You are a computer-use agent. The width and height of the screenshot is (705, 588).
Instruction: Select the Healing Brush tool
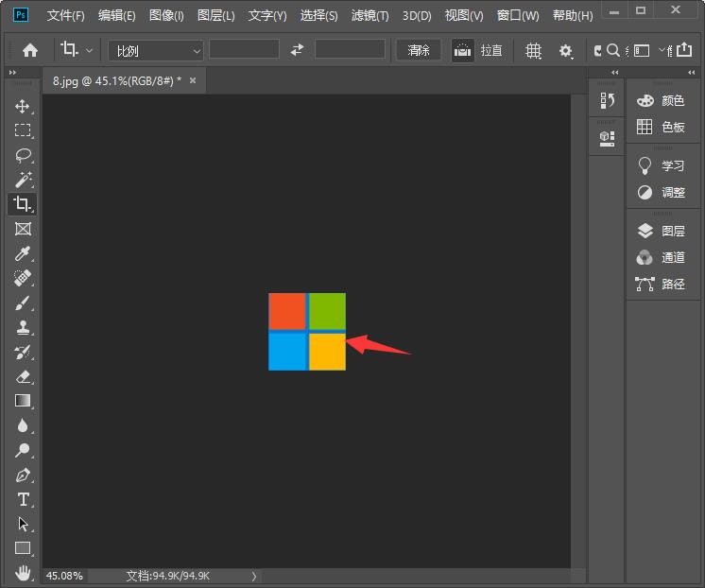(x=23, y=278)
